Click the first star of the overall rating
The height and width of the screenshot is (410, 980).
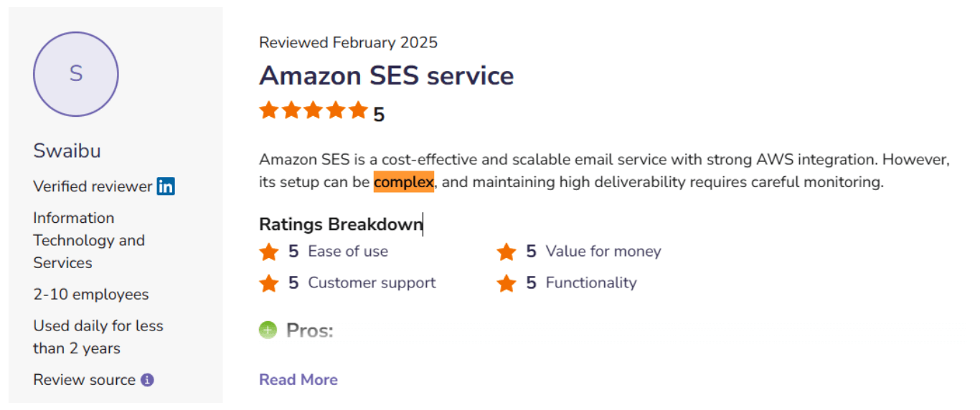pyautogui.click(x=269, y=110)
